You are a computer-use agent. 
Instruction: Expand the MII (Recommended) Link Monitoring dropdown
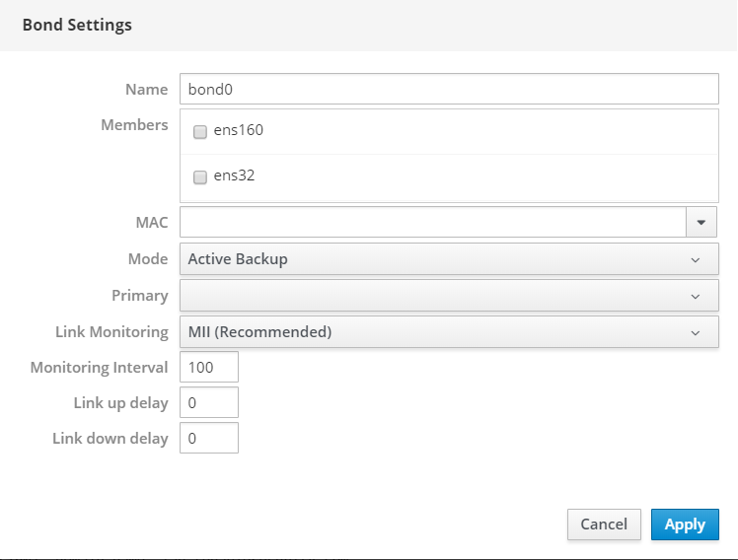(448, 332)
